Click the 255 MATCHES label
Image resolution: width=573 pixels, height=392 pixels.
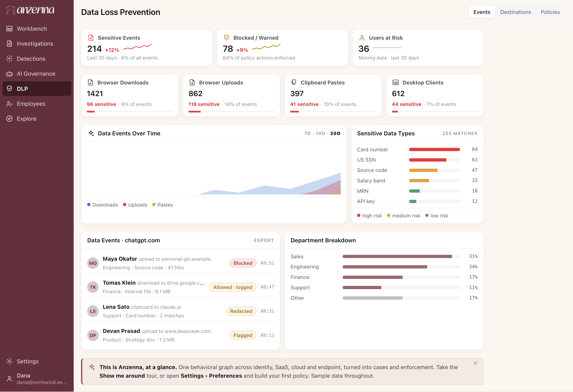460,134
